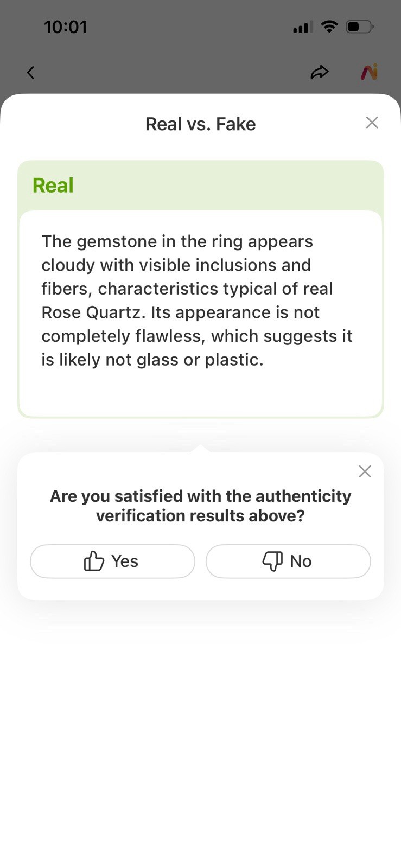Click the thumbs-up icon
The width and height of the screenshot is (401, 868).
tap(94, 561)
